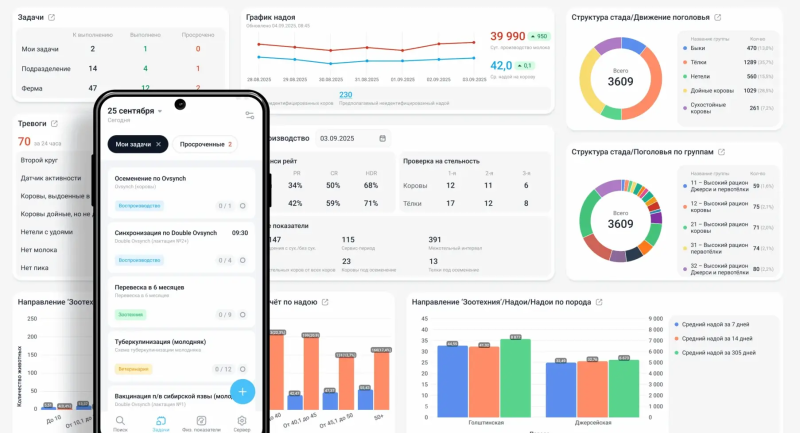Open Поиск in phone bottom navigation

(x=120, y=423)
